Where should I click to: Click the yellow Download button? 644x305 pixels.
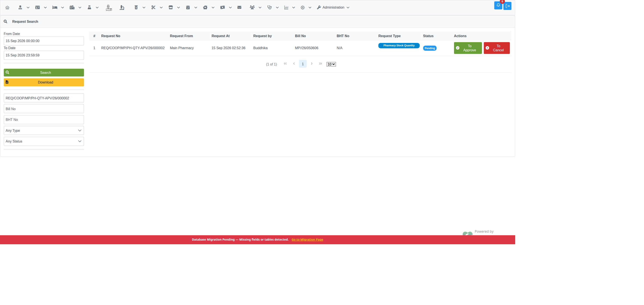(x=44, y=82)
